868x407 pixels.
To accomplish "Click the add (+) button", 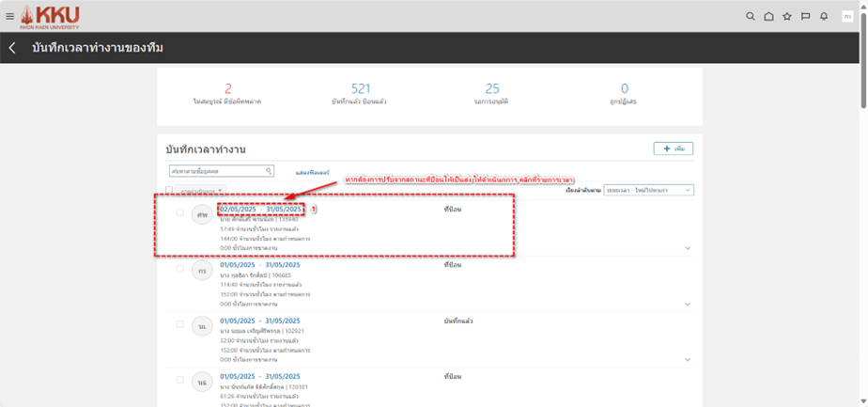I will (x=673, y=149).
